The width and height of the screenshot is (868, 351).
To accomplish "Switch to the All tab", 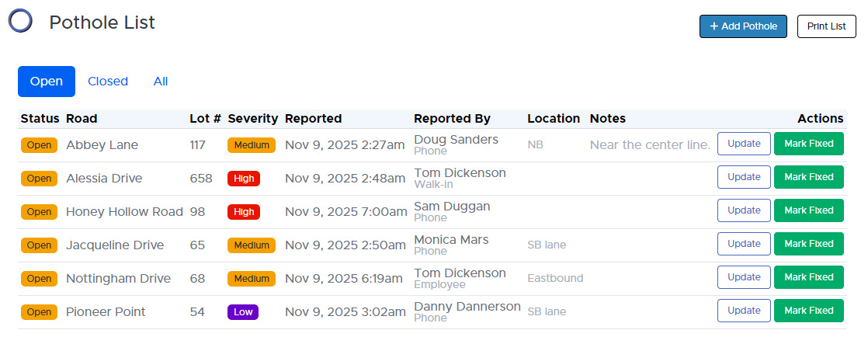I will click(x=161, y=82).
